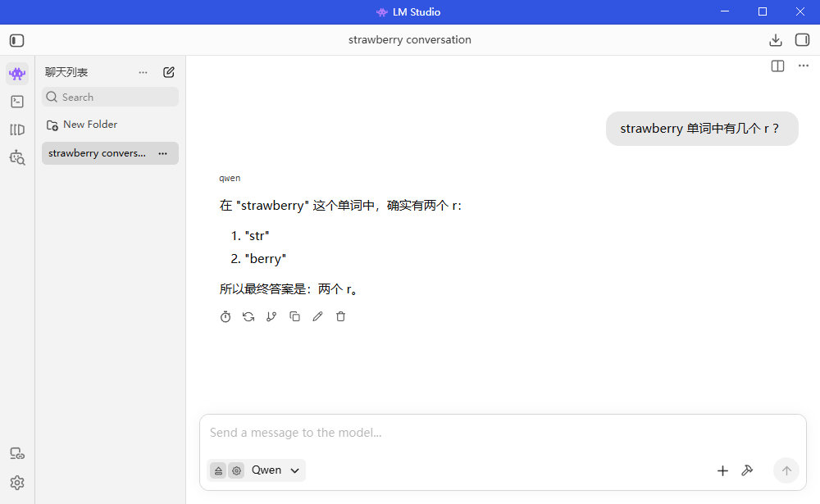Show generation stats stopwatch icon
This screenshot has height=504, width=820.
(225, 317)
